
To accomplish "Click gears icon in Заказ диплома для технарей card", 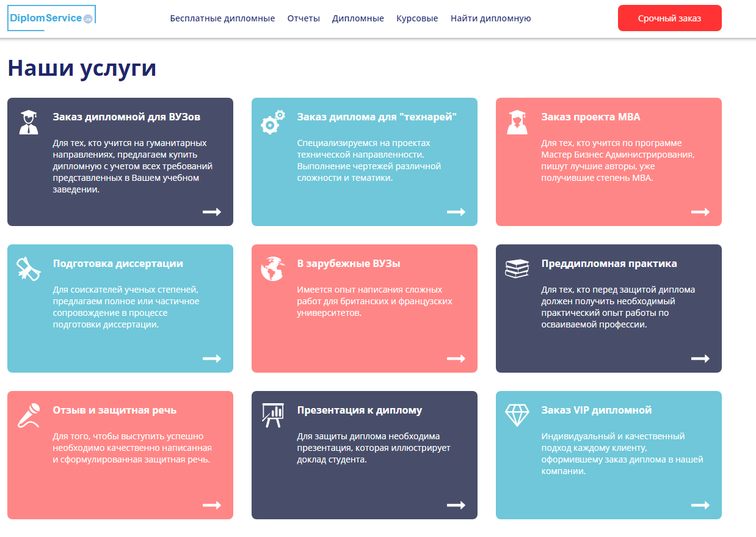I will [x=272, y=122].
